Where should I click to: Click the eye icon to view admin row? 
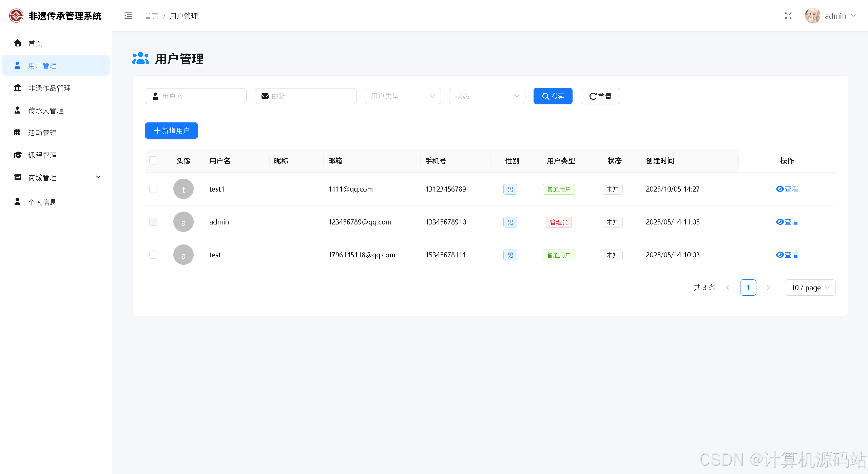(779, 222)
